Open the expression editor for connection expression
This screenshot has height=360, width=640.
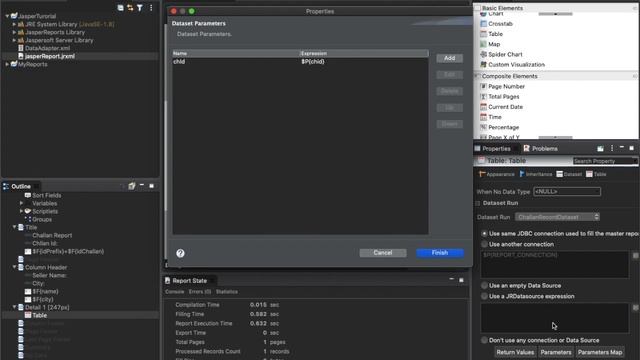pyautogui.click(x=636, y=256)
